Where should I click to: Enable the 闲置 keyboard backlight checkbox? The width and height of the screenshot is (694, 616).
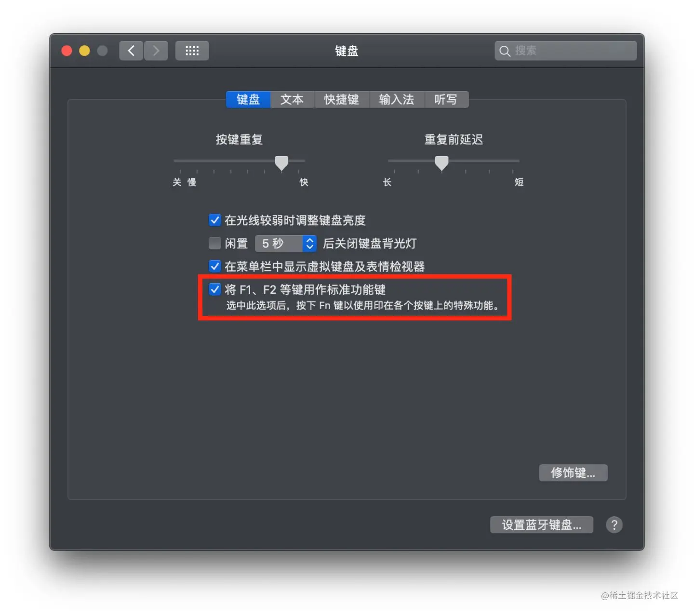point(214,243)
